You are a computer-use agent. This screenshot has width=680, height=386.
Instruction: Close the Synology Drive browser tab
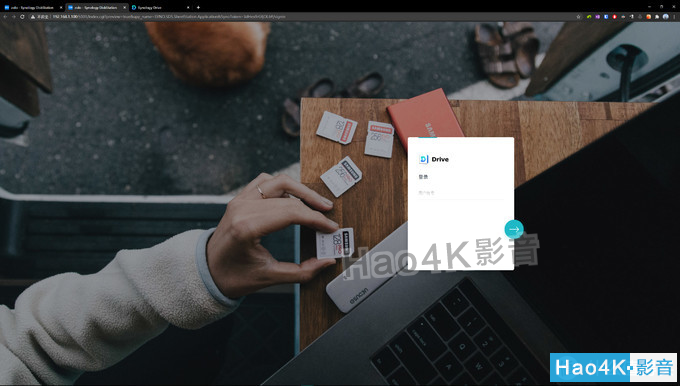click(x=188, y=7)
